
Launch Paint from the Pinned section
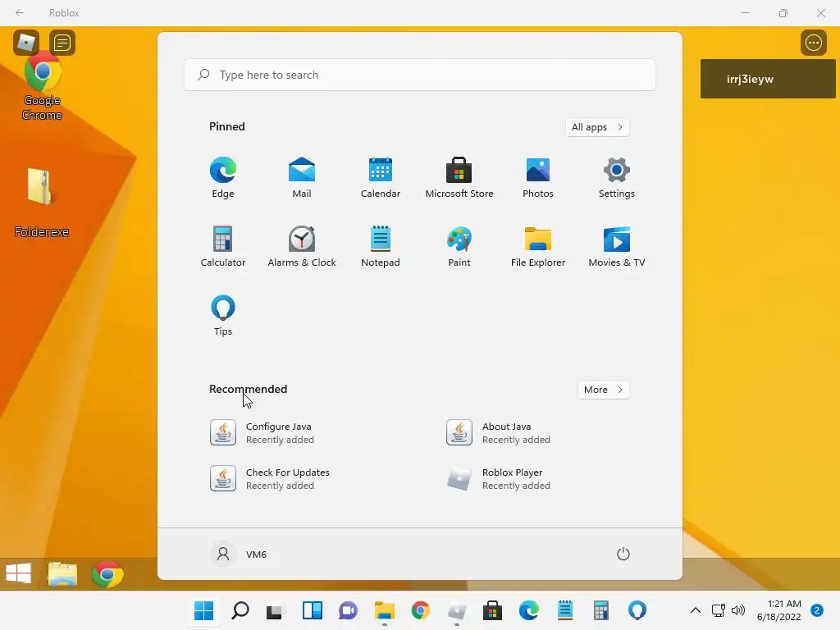459,246
